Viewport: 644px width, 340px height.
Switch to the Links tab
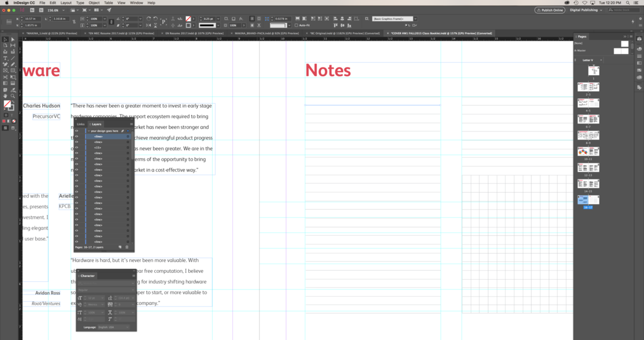point(81,124)
